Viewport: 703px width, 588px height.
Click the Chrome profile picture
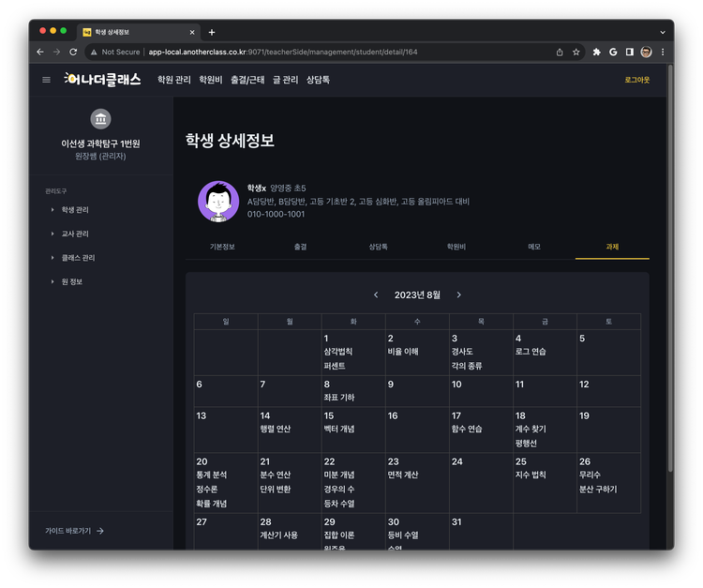(x=646, y=52)
